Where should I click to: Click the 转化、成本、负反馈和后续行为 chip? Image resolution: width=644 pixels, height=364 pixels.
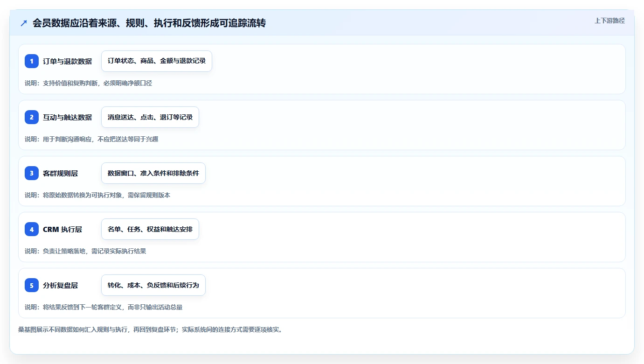pos(153,285)
